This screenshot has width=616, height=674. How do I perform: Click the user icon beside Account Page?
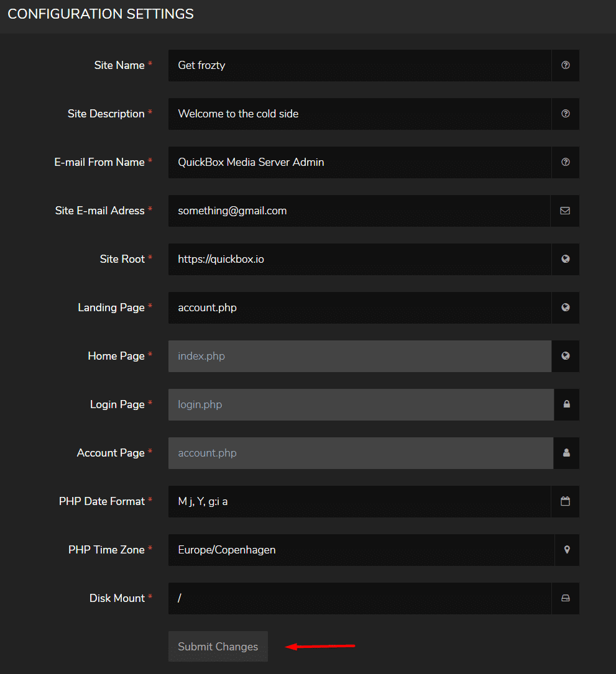[x=566, y=453]
